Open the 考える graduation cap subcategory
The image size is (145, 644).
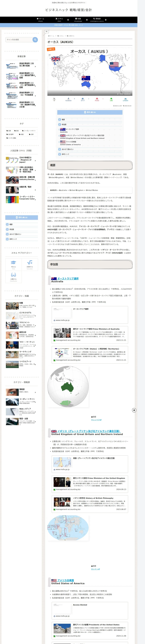(13, 264)
